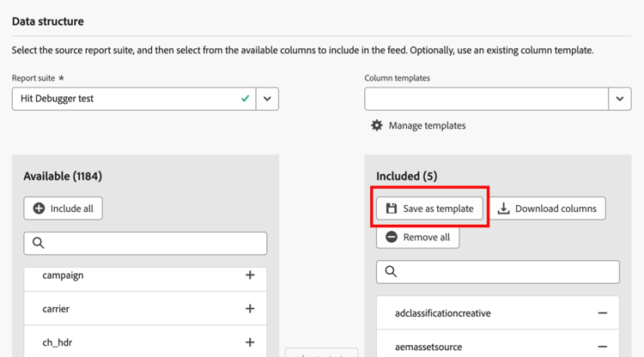This screenshot has height=357, width=644.
Task: Click the Column templates input field
Action: point(486,99)
